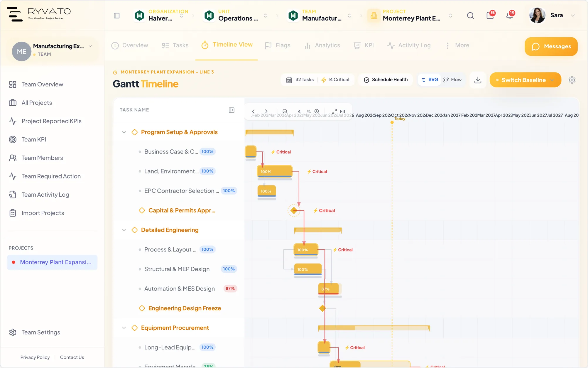Viewport: 588px width, 368px height.
Task: Expand the Sara user menu chevron
Action: pyautogui.click(x=572, y=16)
